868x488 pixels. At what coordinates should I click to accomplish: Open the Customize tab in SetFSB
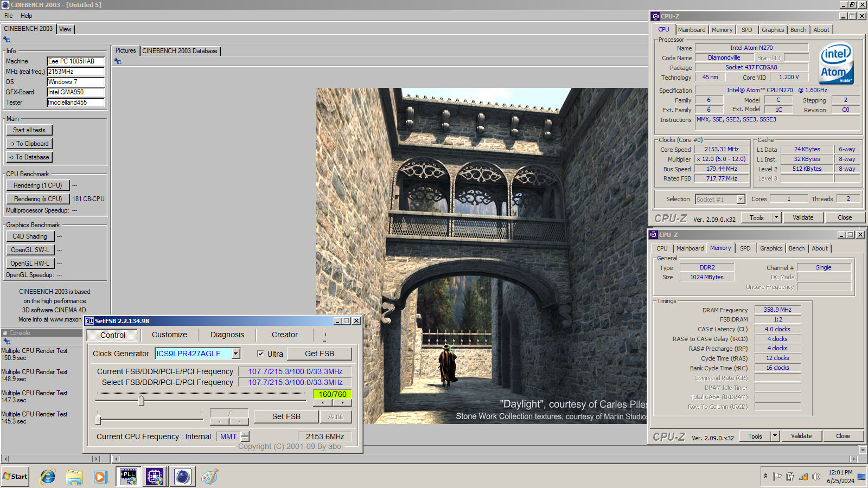coord(169,335)
